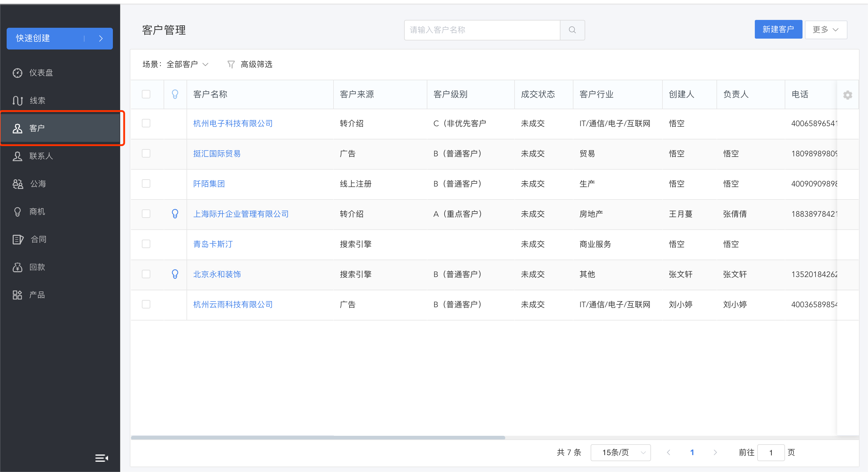Image resolution: width=868 pixels, height=472 pixels.
Task: Click the 合同 contract icon in sidebar
Action: (x=18, y=239)
